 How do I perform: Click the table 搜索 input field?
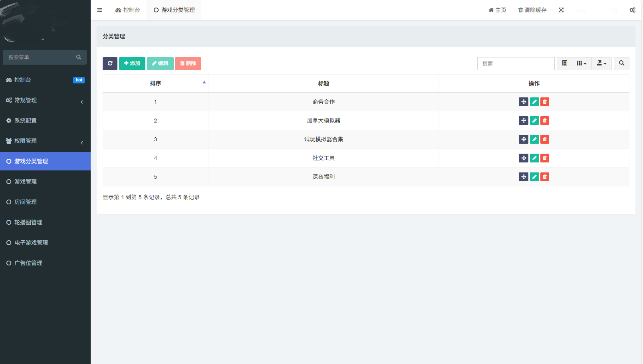coord(516,63)
